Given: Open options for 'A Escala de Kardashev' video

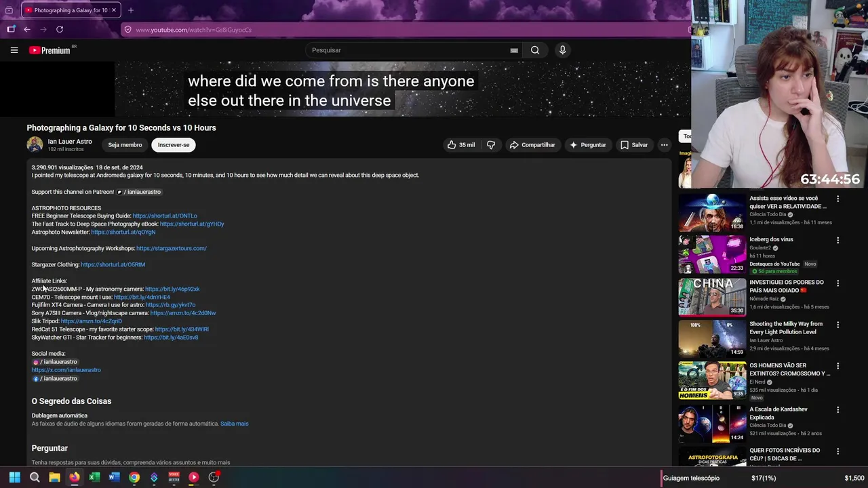Looking at the screenshot, I should [837, 411].
